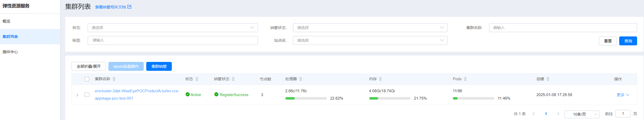644x120 pixels.
Task: Navigate to 插件中心 in sidebar
Action: coord(10,52)
